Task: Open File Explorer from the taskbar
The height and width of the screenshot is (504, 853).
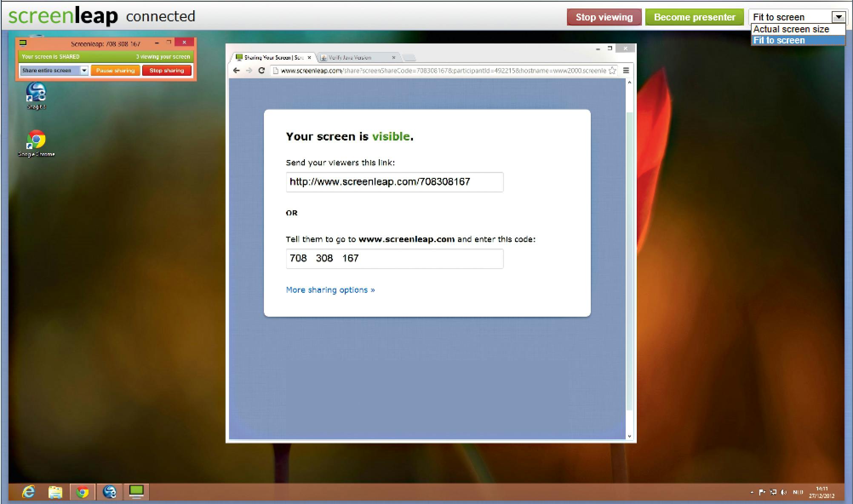Action: click(55, 492)
